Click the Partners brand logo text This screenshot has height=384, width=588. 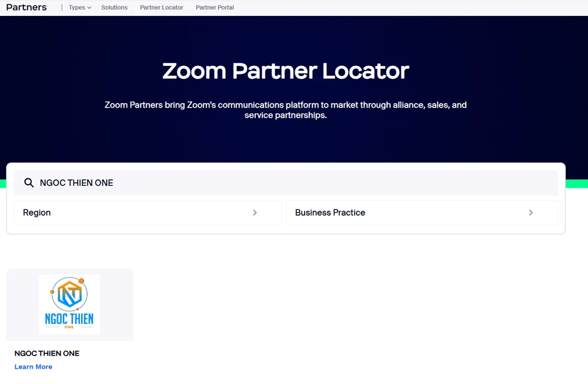coord(26,7)
